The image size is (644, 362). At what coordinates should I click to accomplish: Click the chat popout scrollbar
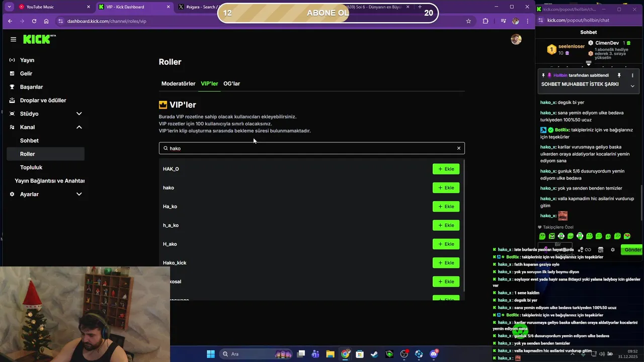tap(641, 203)
